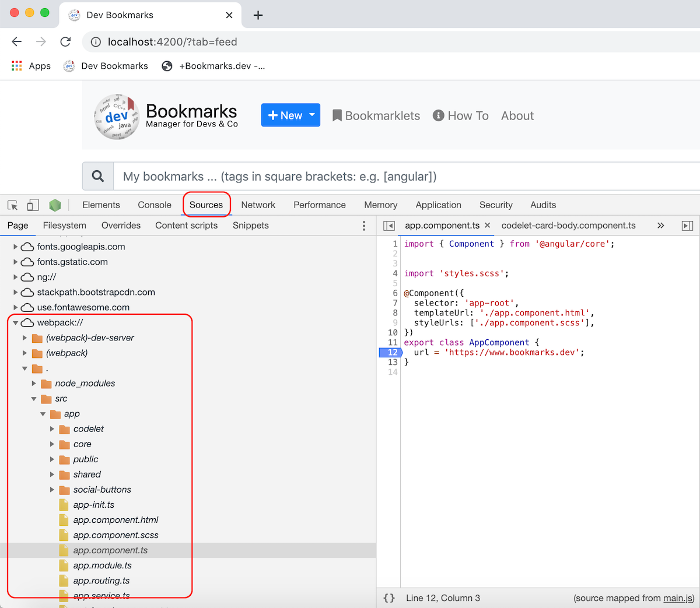Switch to the Application tab
The height and width of the screenshot is (608, 700).
click(x=439, y=205)
